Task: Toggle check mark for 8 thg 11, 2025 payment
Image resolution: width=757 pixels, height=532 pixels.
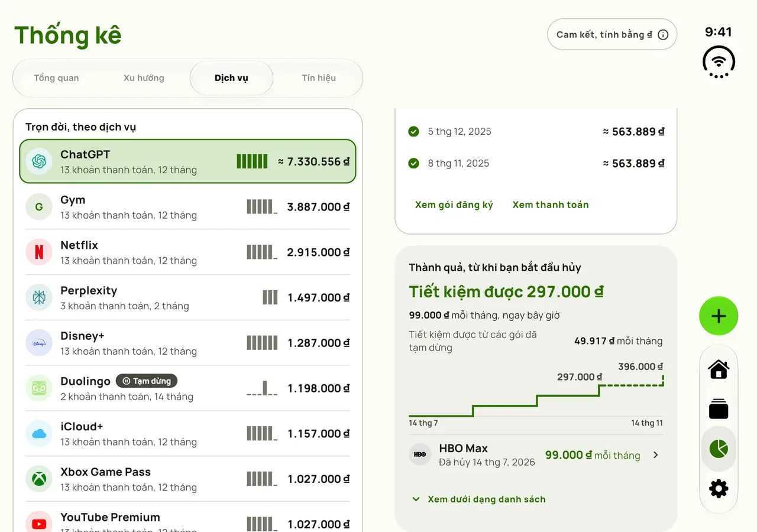Action: [x=414, y=163]
